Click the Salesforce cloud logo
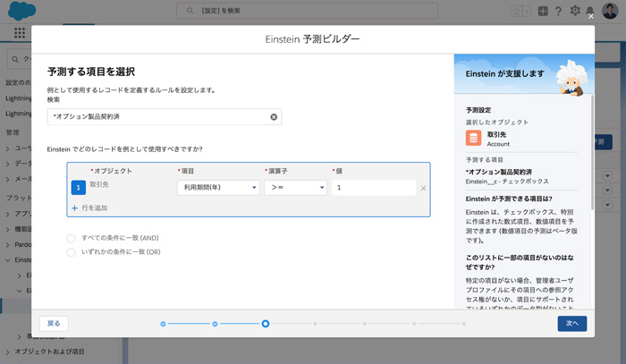The width and height of the screenshot is (626, 364). [21, 11]
